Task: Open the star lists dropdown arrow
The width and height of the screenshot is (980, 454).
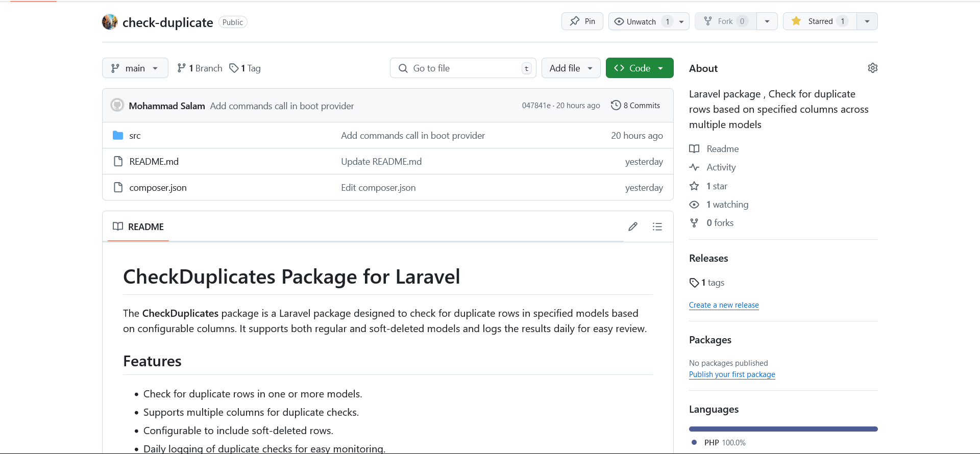Action: (x=867, y=21)
